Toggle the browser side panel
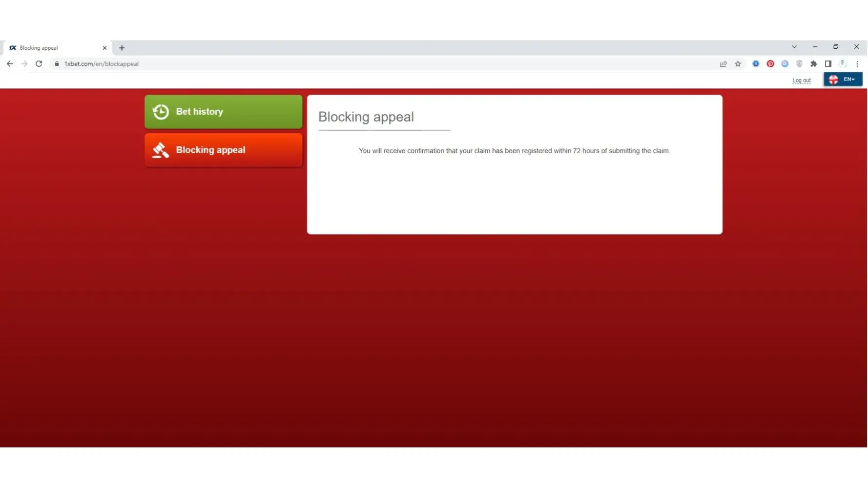 tap(828, 64)
